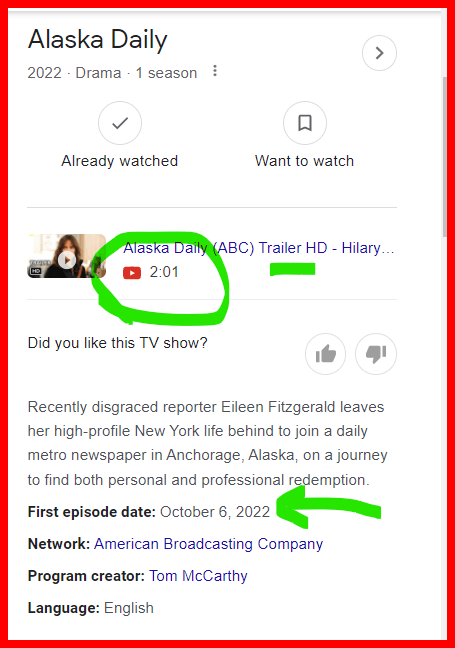Click the thumbs up like icon
The image size is (455, 648).
[325, 354]
